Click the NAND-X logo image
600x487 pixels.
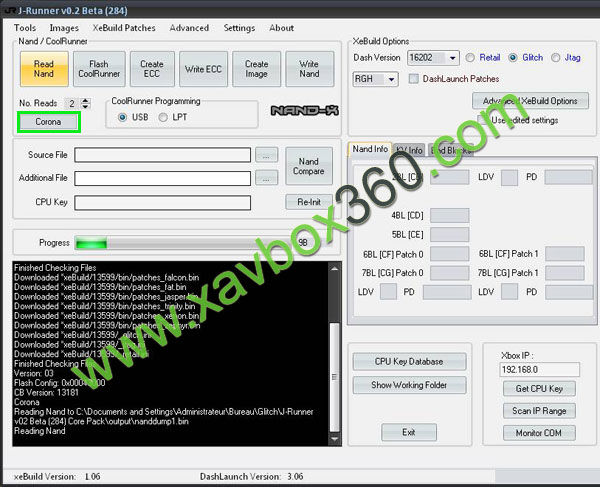pos(305,111)
